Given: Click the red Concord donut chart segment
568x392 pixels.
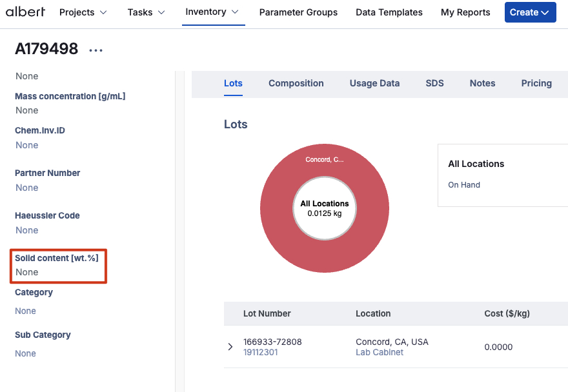Looking at the screenshot, I should [x=325, y=253].
